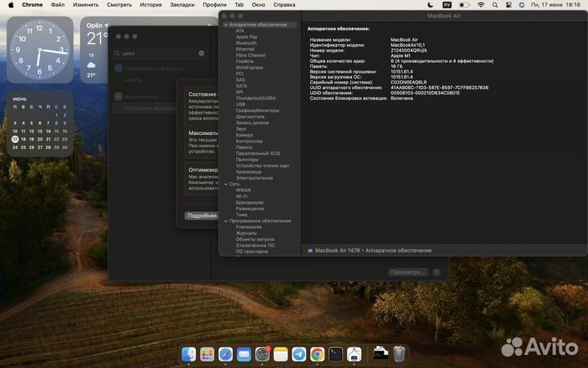Click the Settings search field
Screen dimensions: 588x368
click(x=159, y=53)
